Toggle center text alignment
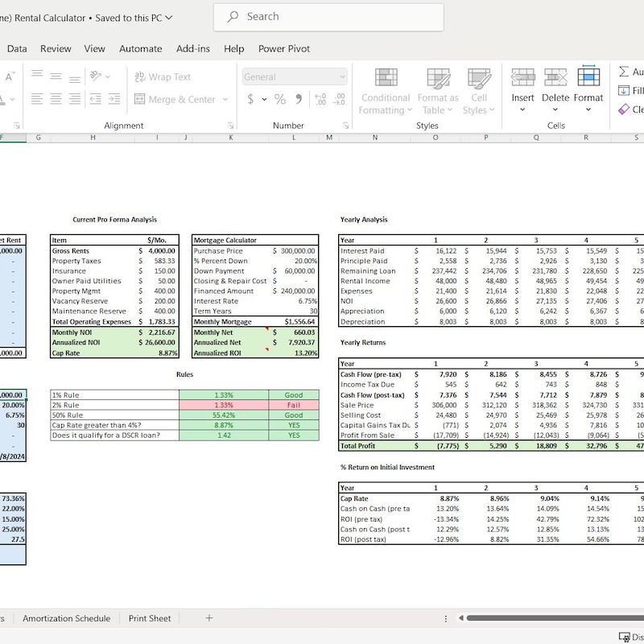Viewport: 644px width, 644px height. pyautogui.click(x=56, y=98)
